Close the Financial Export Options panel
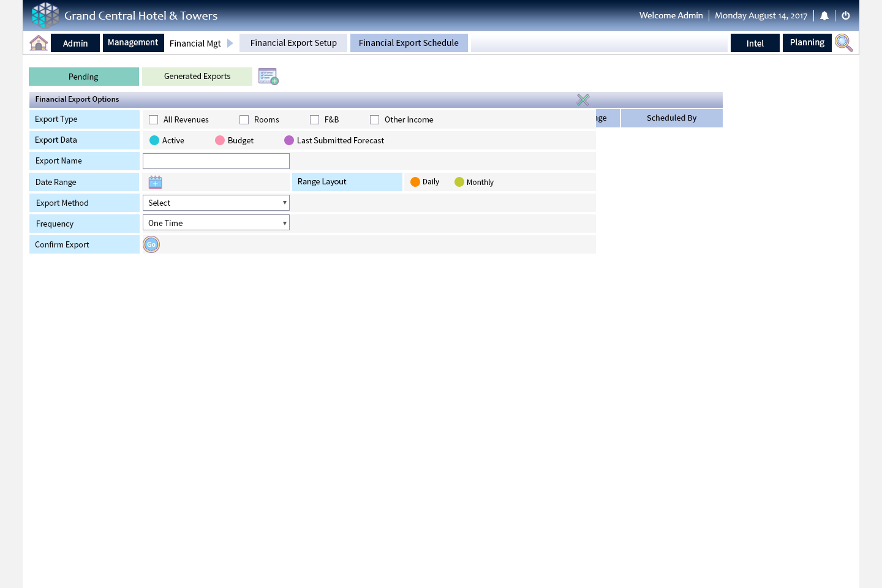The image size is (882, 588). tap(583, 100)
